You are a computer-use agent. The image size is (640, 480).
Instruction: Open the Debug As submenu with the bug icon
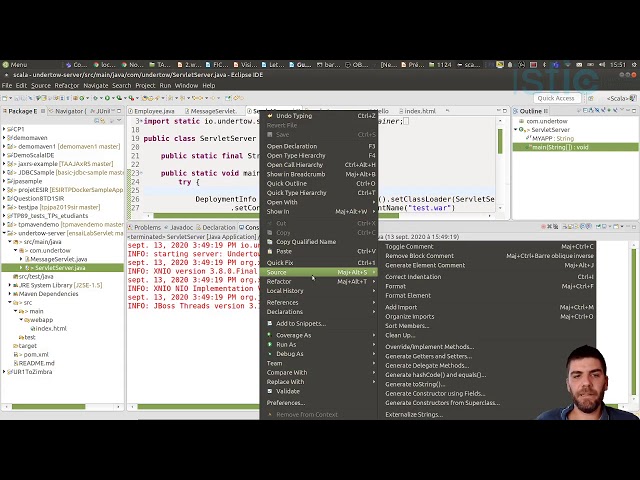click(x=289, y=353)
